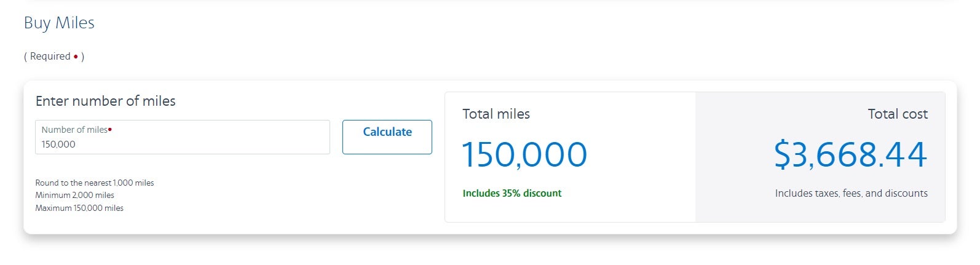980x265 pixels.
Task: Click the Total cost label
Action: coord(897,114)
